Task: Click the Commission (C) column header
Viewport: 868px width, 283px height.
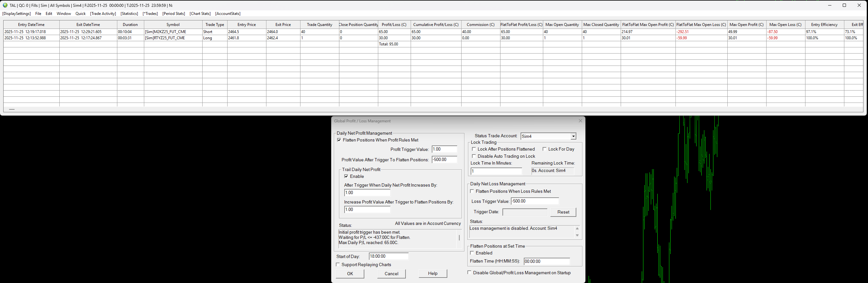Action: [481, 25]
